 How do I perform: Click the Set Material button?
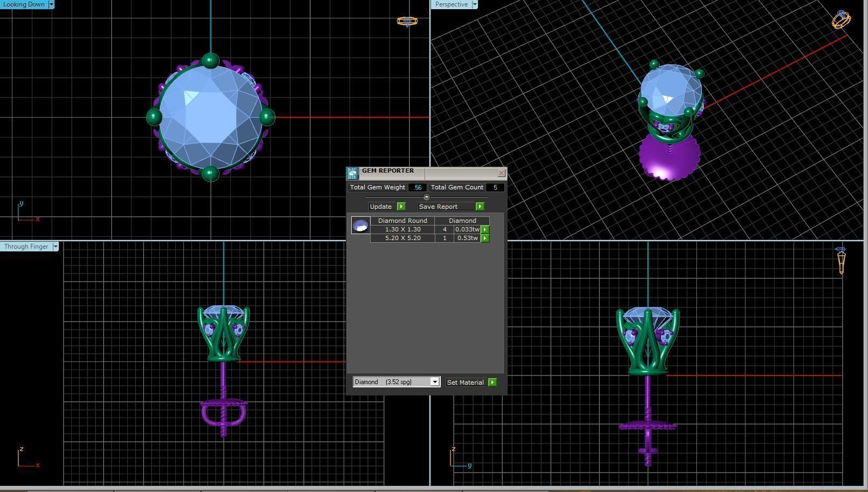pos(466,382)
